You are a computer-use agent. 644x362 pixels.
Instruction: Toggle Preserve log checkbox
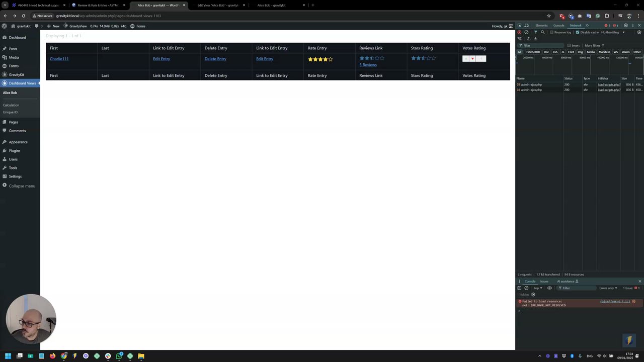click(x=551, y=32)
